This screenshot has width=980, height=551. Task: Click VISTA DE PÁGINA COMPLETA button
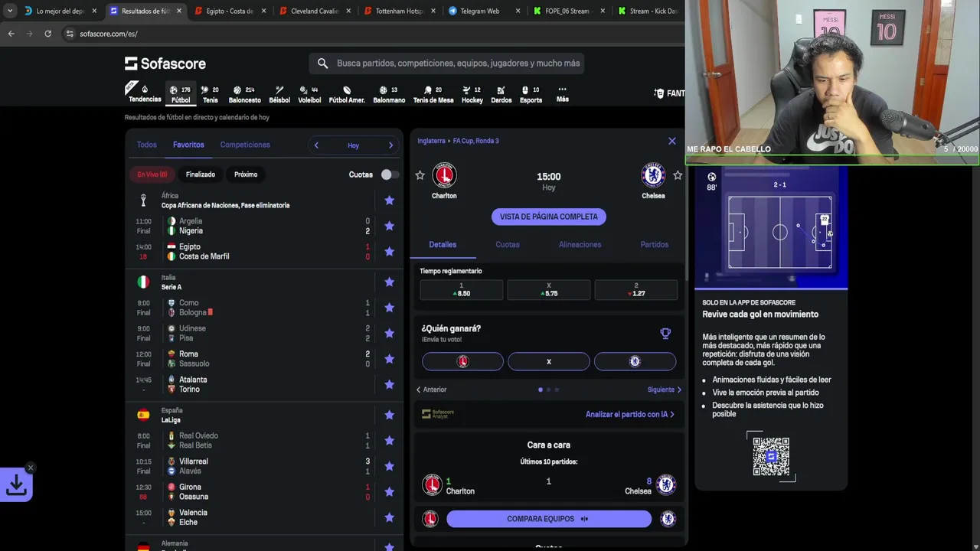548,217
